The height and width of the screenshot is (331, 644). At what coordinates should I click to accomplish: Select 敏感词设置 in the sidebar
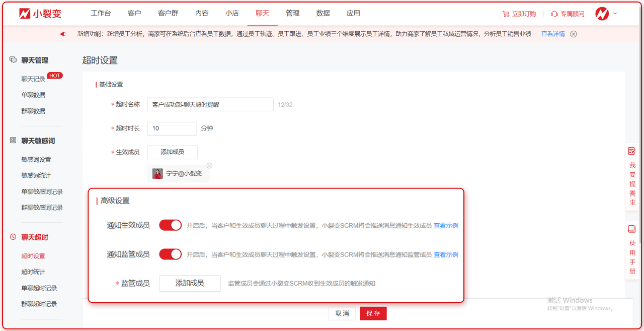coord(36,160)
